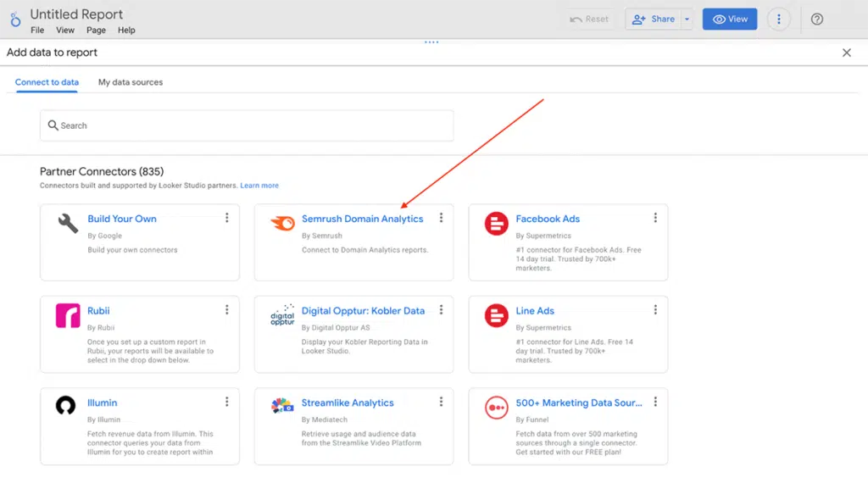The width and height of the screenshot is (868, 478).
Task: Click the 'By Semrush' text
Action: pos(321,236)
